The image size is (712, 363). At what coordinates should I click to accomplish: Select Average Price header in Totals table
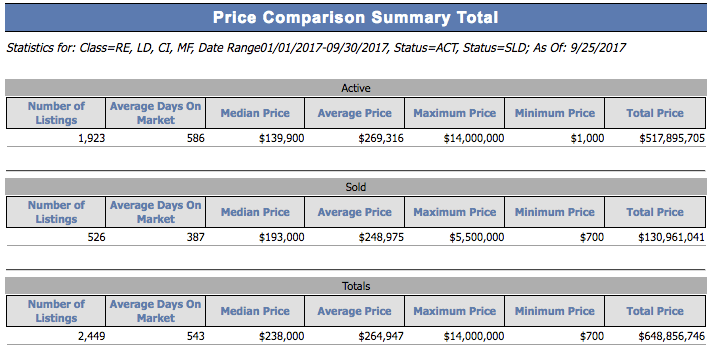355,311
